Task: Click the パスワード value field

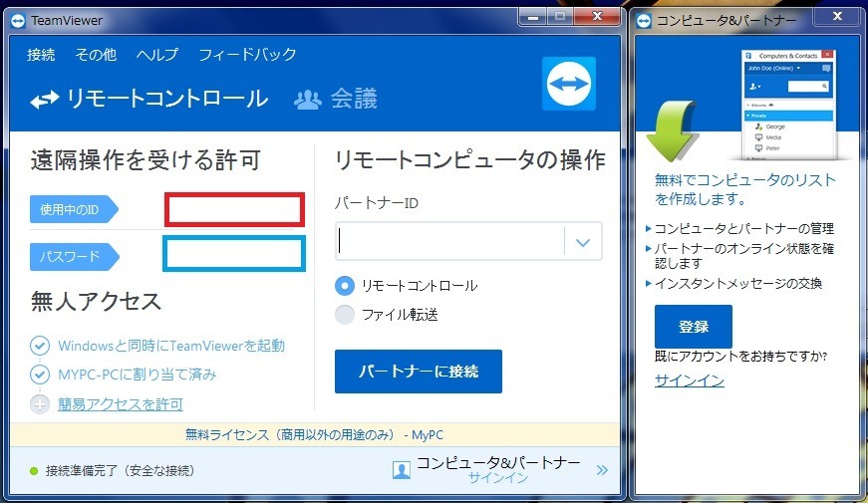Action: 233,253
